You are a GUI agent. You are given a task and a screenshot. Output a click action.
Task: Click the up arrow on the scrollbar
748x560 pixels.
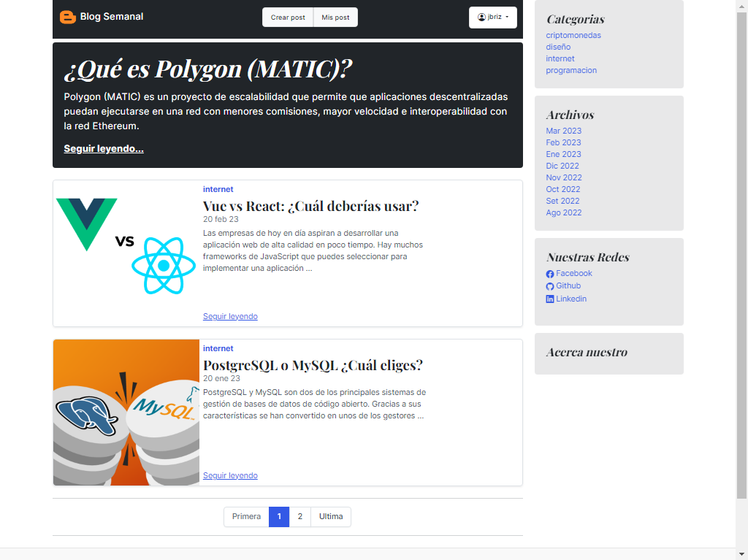tap(742, 5)
